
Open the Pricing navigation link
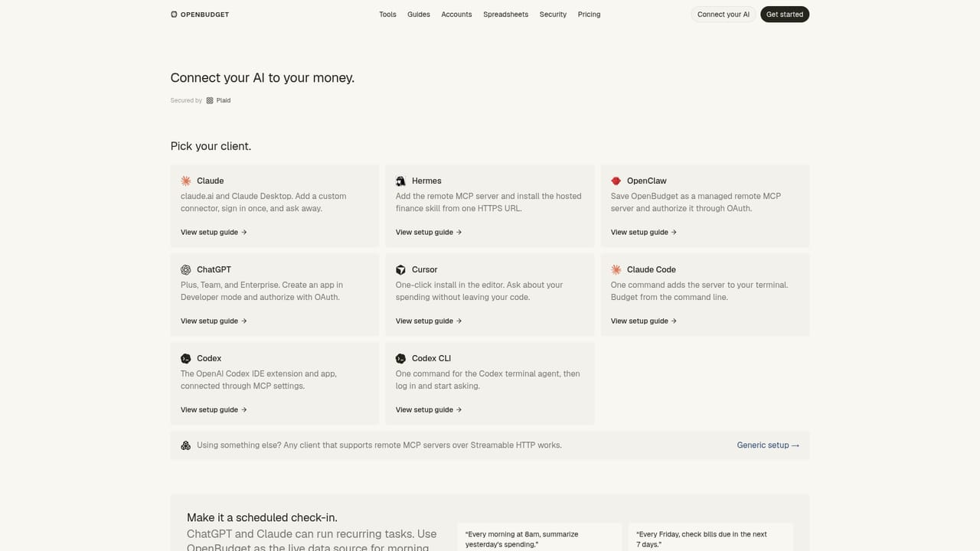click(x=589, y=15)
